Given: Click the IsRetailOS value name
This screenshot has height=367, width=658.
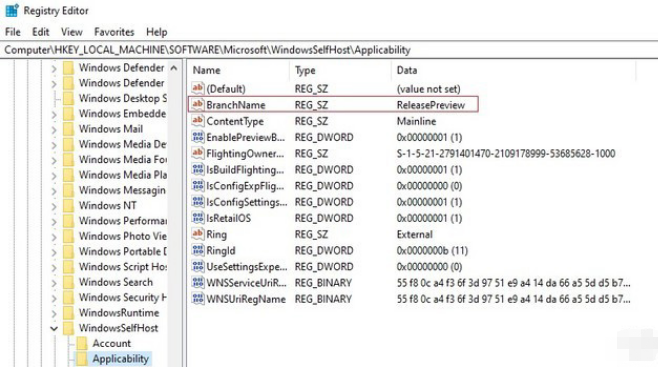Looking at the screenshot, I should click(228, 218).
